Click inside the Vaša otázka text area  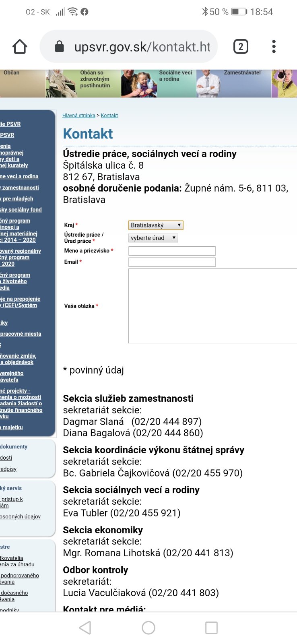click(x=212, y=306)
